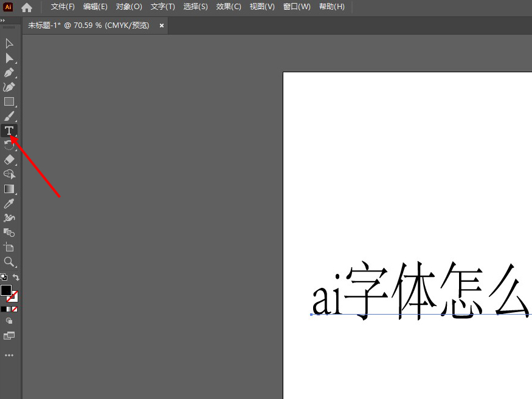The width and height of the screenshot is (532, 399).
Task: Select the Zoom magnifier tool
Action: click(9, 262)
